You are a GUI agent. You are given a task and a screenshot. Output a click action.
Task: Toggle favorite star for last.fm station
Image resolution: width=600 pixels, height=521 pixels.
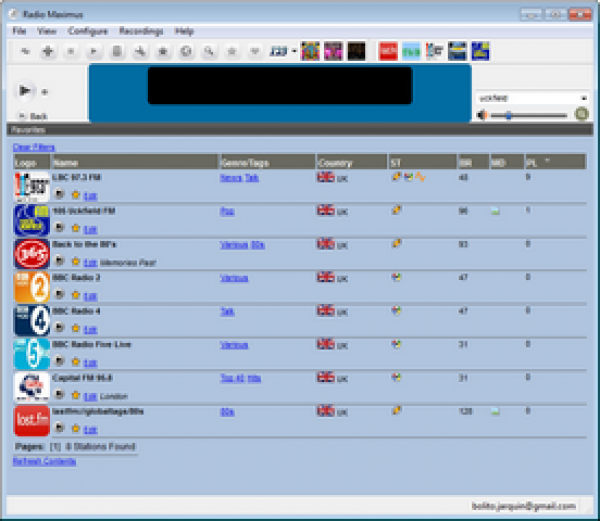point(76,428)
